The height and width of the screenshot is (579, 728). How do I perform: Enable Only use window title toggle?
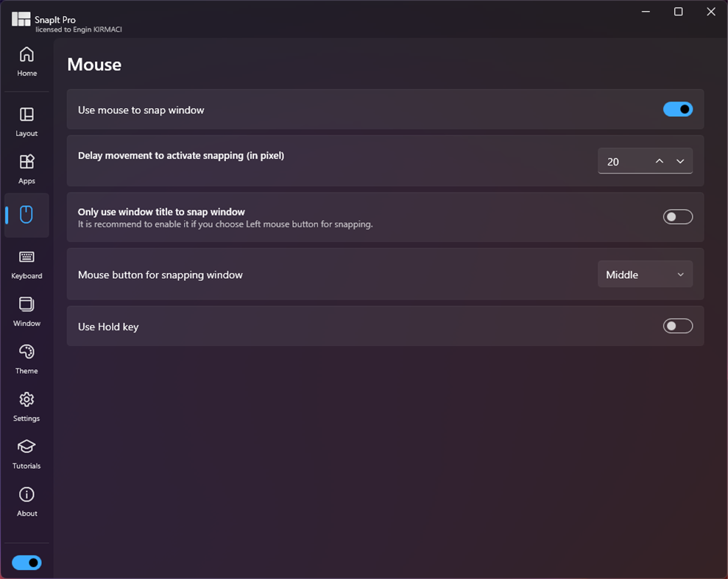tap(677, 217)
